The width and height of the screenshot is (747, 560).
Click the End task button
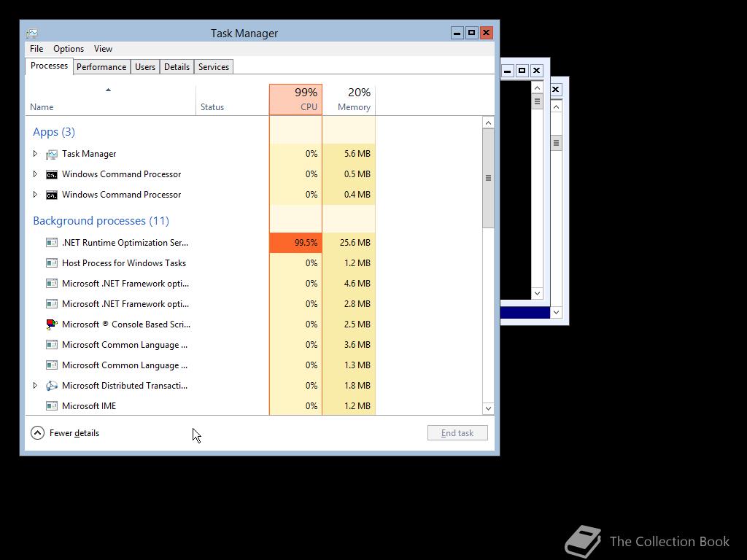pyautogui.click(x=457, y=433)
